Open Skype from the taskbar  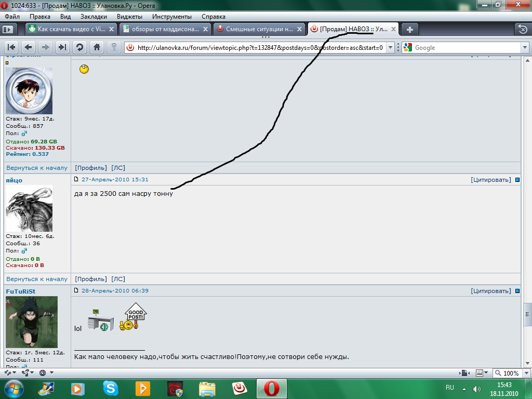pos(111,388)
